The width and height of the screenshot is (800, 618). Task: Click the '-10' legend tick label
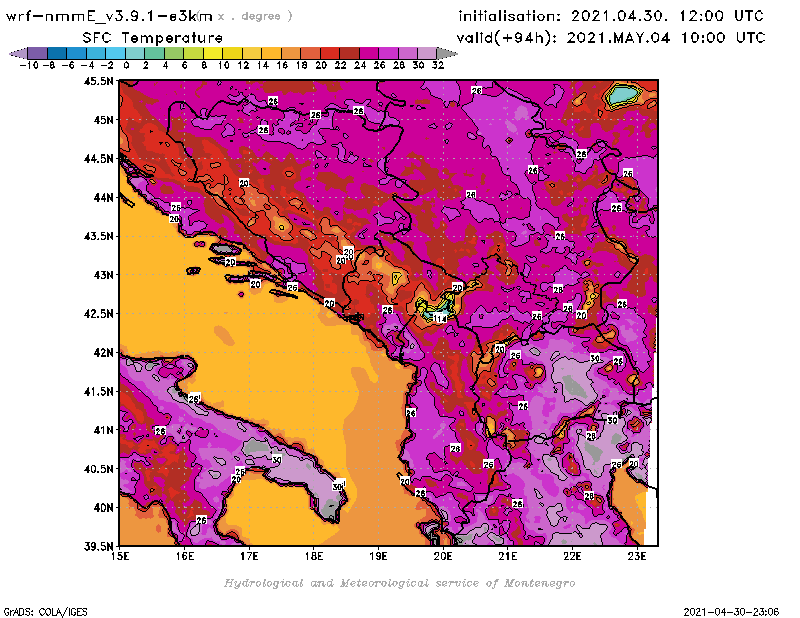29,66
